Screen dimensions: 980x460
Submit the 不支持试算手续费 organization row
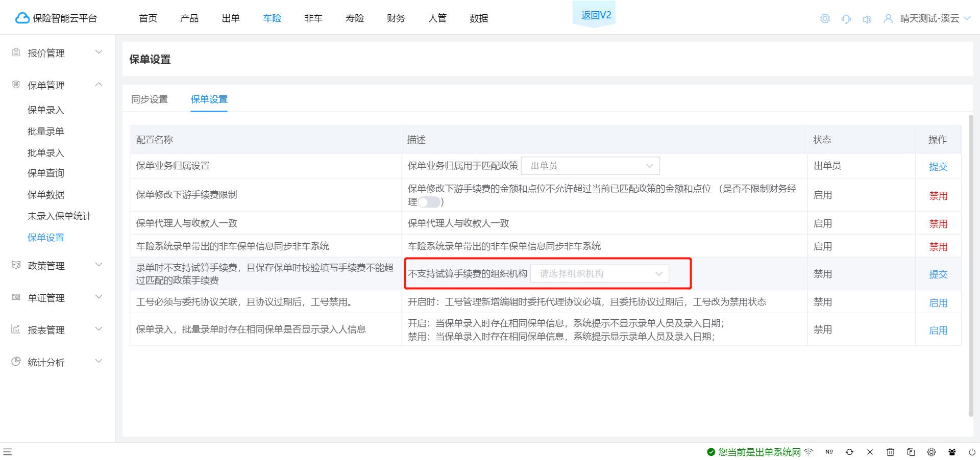(938, 274)
